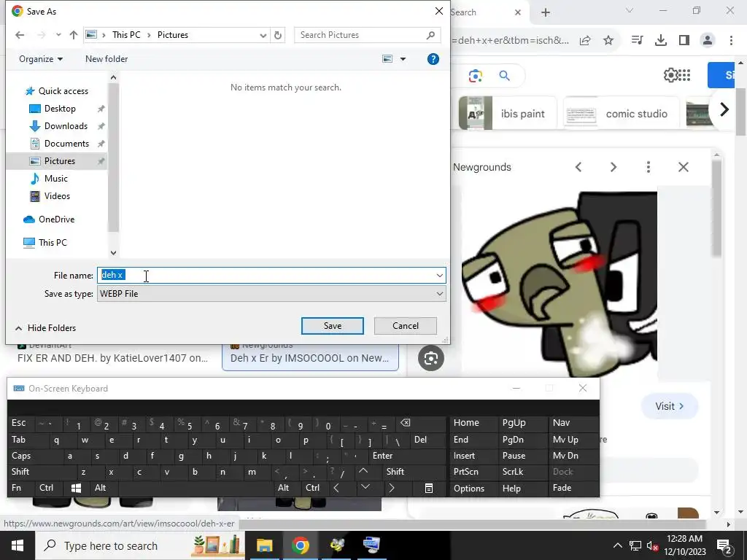Click ScrLk key on On-Screen Keyboard
The height and width of the screenshot is (560, 747).
tap(522, 472)
